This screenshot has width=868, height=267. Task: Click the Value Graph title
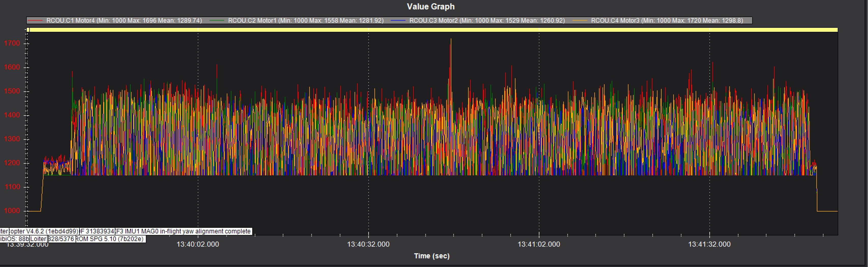[431, 7]
